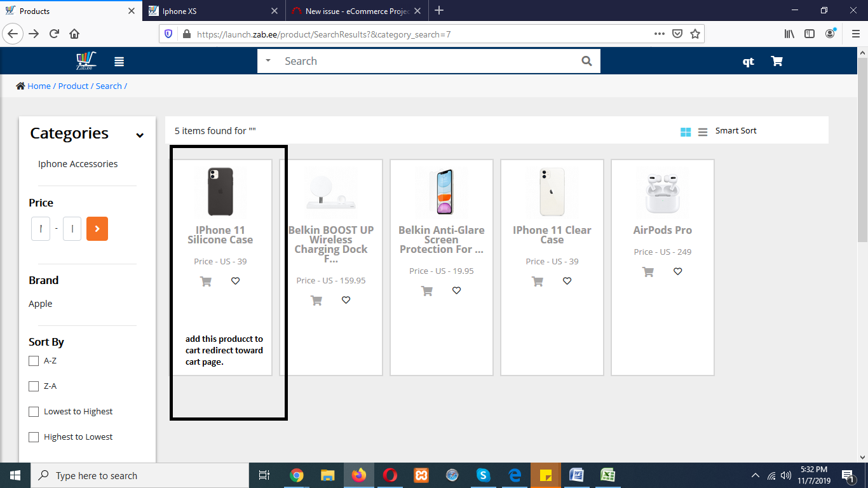Go to browser home page

(74, 34)
